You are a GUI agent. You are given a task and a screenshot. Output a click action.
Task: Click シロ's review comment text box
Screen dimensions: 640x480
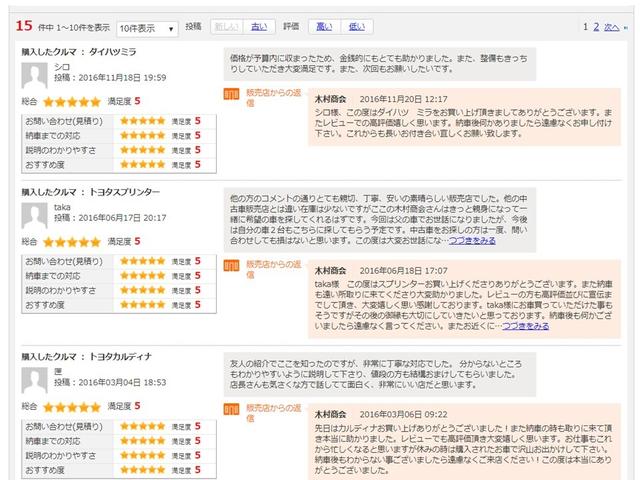pyautogui.click(x=380, y=64)
